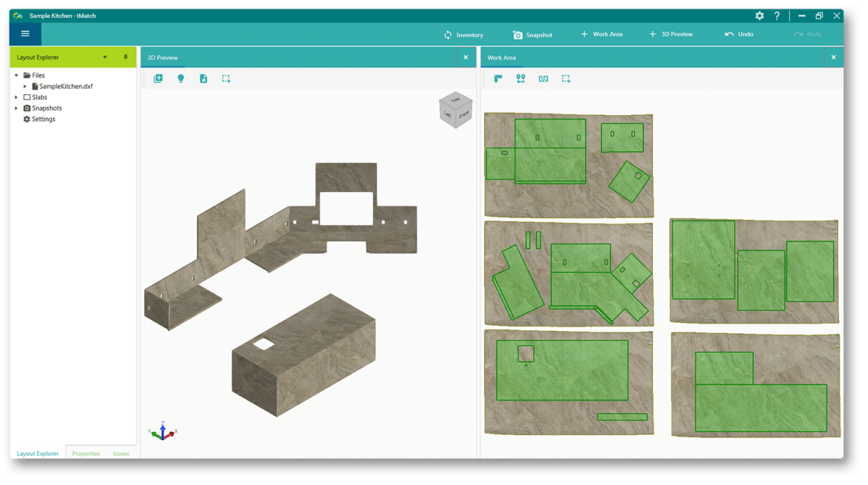
Task: Switch to the Properties tab
Action: point(85,453)
